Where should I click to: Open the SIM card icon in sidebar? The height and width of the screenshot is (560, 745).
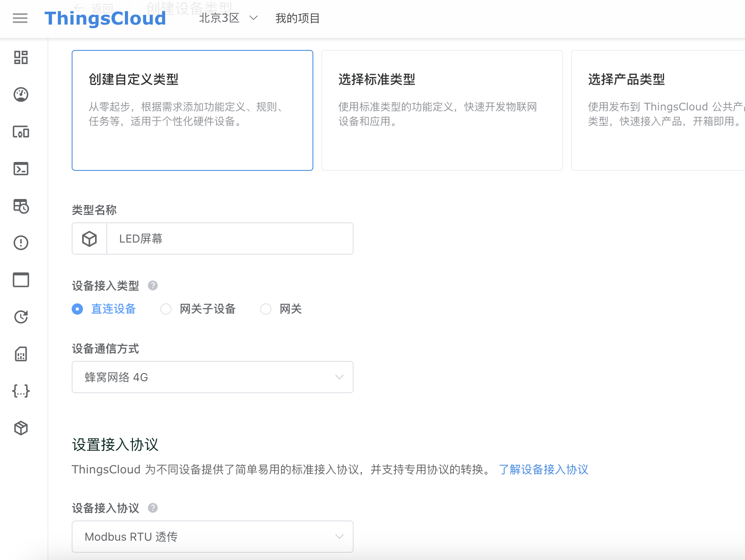(21, 354)
